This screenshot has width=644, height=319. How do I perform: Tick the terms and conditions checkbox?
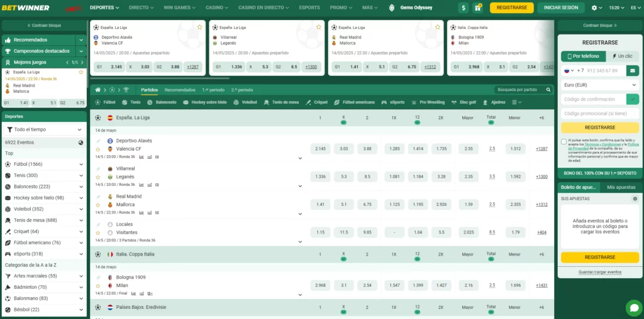[x=564, y=141]
